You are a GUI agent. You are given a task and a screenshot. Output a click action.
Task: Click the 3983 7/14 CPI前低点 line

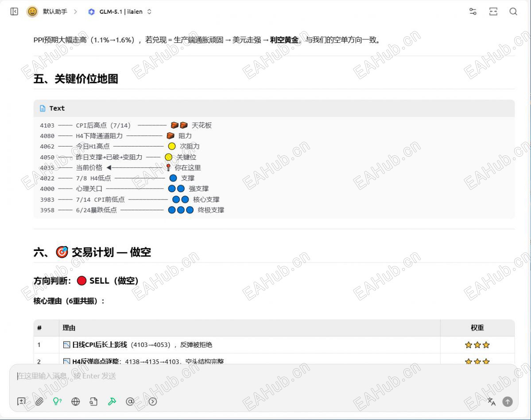[130, 199]
